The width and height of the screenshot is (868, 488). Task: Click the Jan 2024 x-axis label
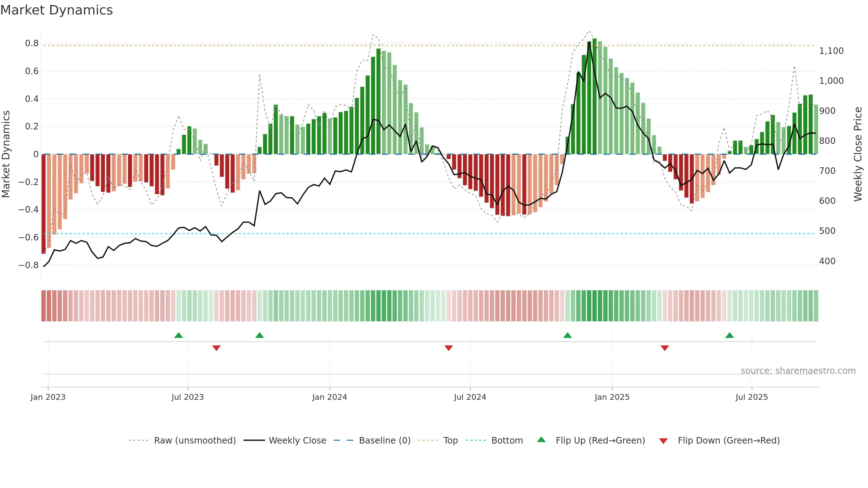330,397
